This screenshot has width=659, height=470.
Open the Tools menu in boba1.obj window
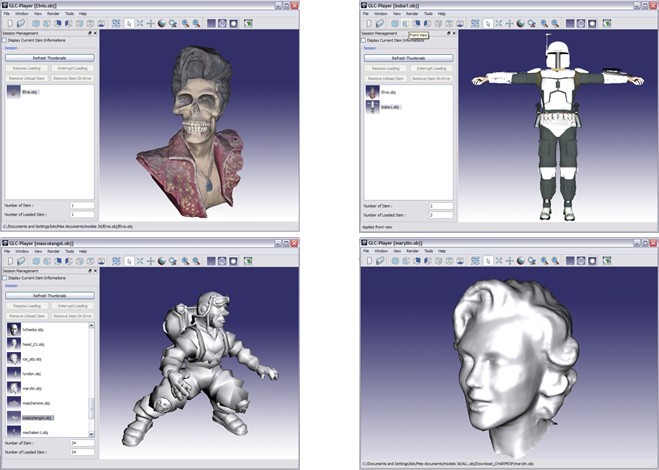pos(428,14)
